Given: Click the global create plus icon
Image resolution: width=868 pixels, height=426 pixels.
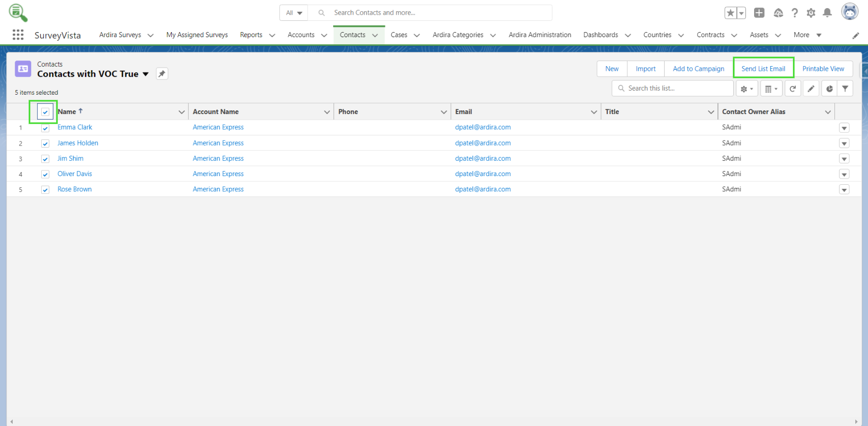Looking at the screenshot, I should (759, 13).
